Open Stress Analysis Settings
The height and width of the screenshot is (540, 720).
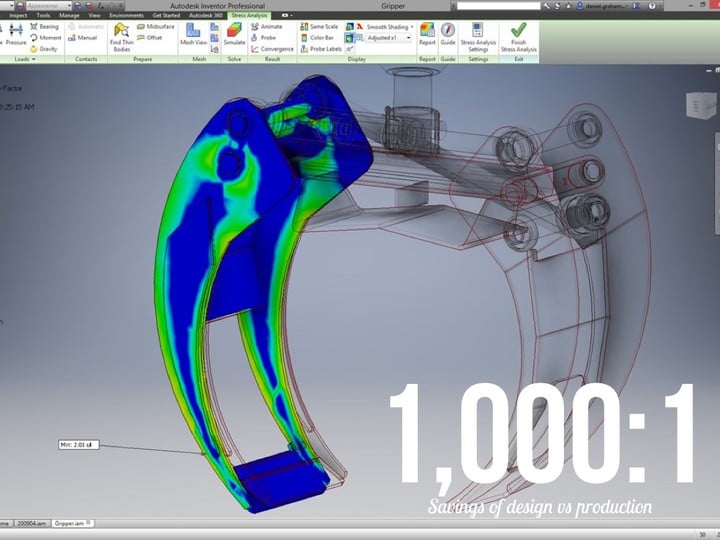(478, 38)
